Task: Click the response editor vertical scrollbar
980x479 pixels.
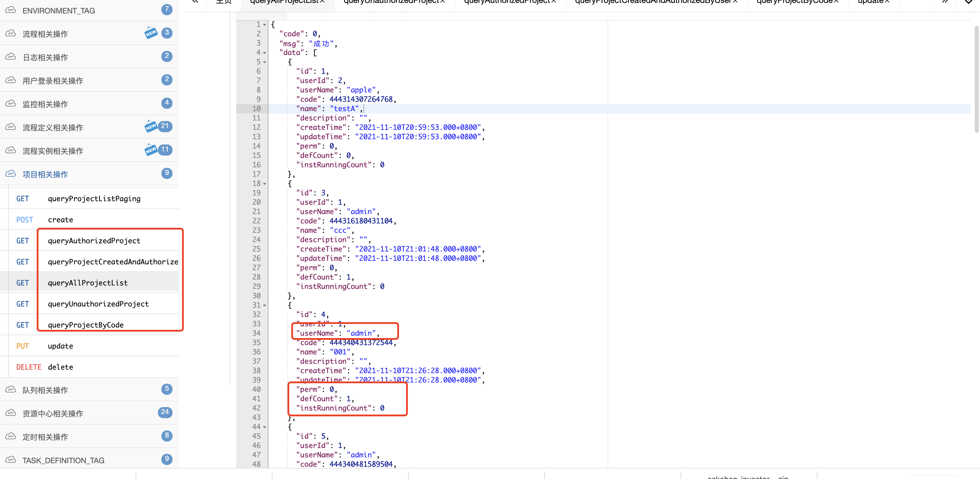Action: click(x=976, y=80)
